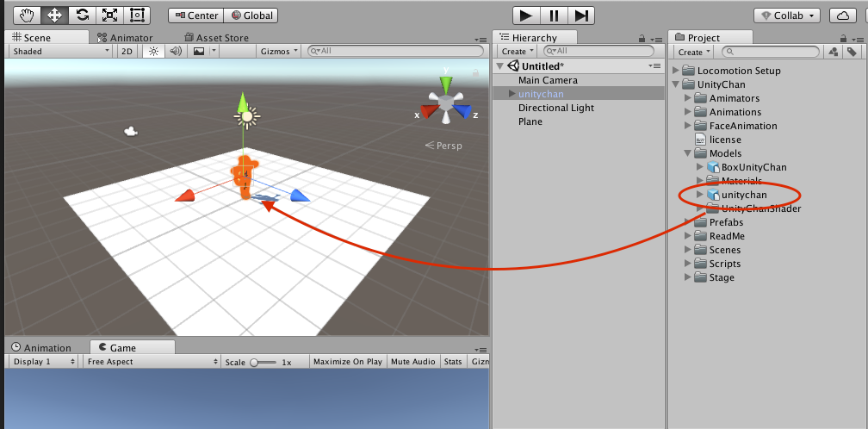
Task: Expand unitychan object in Hierarchy
Action: [512, 94]
